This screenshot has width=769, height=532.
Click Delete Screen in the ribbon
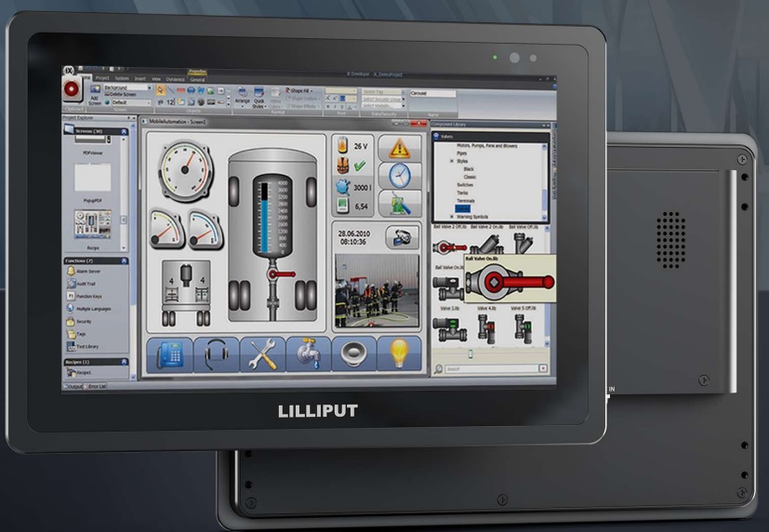[x=121, y=94]
